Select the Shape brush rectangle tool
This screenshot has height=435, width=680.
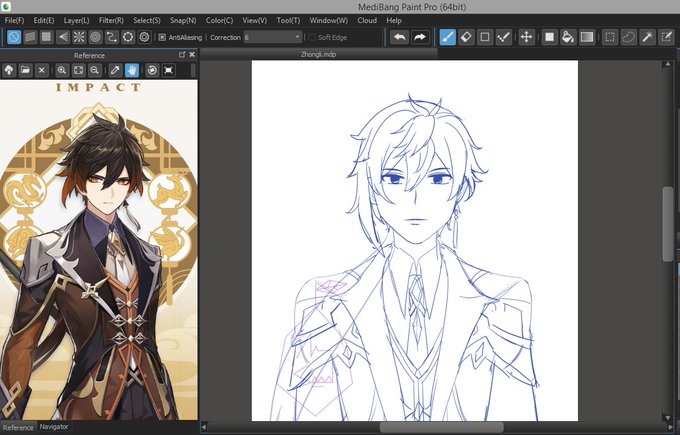tap(485, 37)
